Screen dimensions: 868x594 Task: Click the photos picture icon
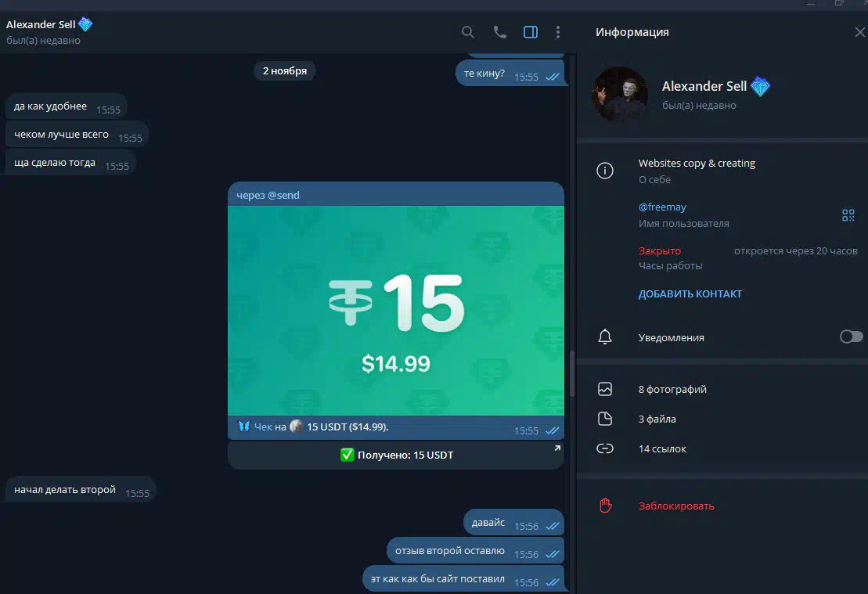[604, 389]
